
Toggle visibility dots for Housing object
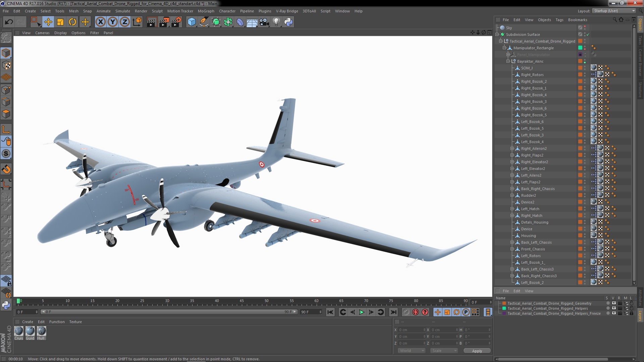coord(585,236)
